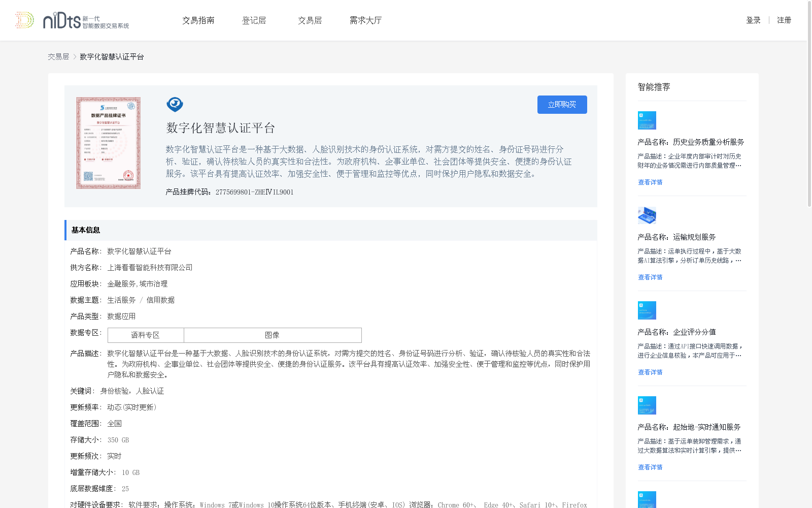Open the 交易指南 menu

[x=198, y=20]
